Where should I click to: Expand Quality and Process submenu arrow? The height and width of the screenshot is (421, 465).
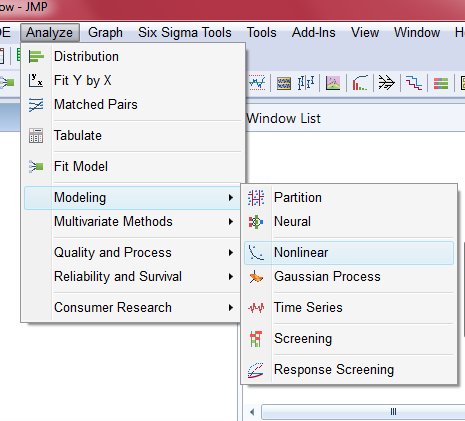tap(231, 253)
